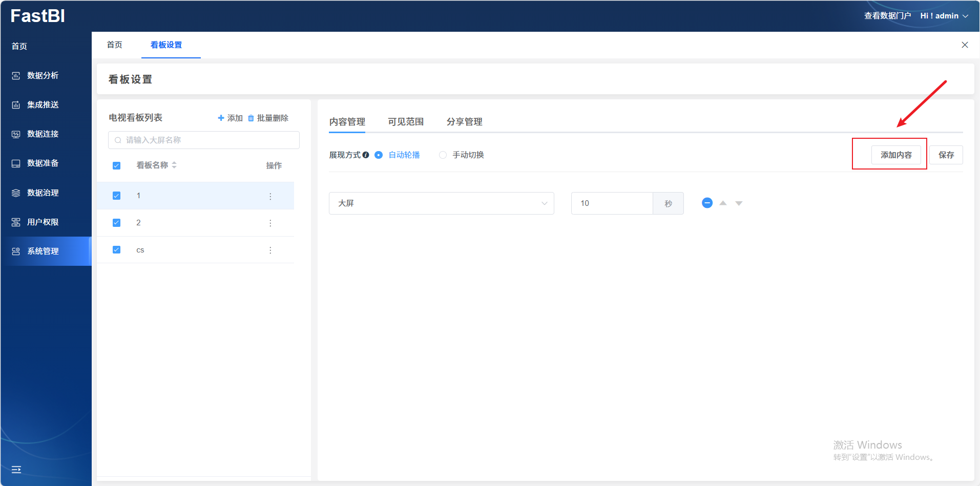Uncheck the checkbox for board 1
Viewport: 980px width, 486px height.
[117, 196]
